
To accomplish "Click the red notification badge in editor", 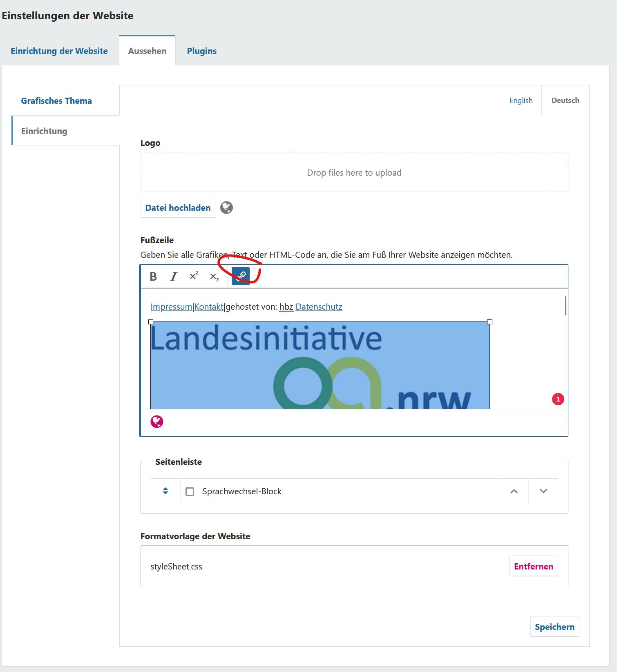I will pyautogui.click(x=558, y=399).
